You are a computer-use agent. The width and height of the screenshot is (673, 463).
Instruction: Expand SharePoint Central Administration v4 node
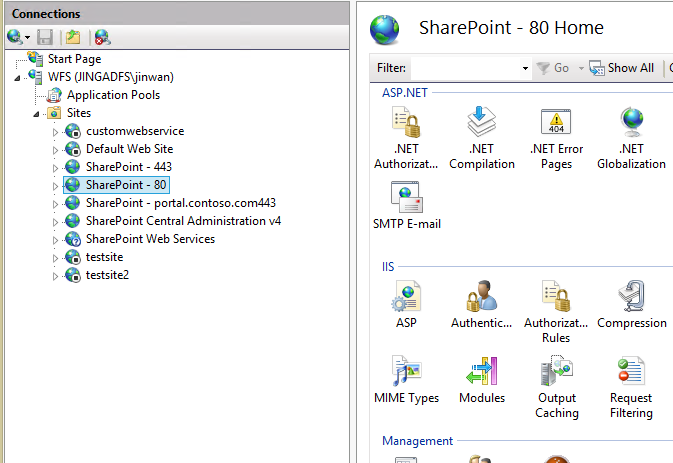tap(55, 222)
